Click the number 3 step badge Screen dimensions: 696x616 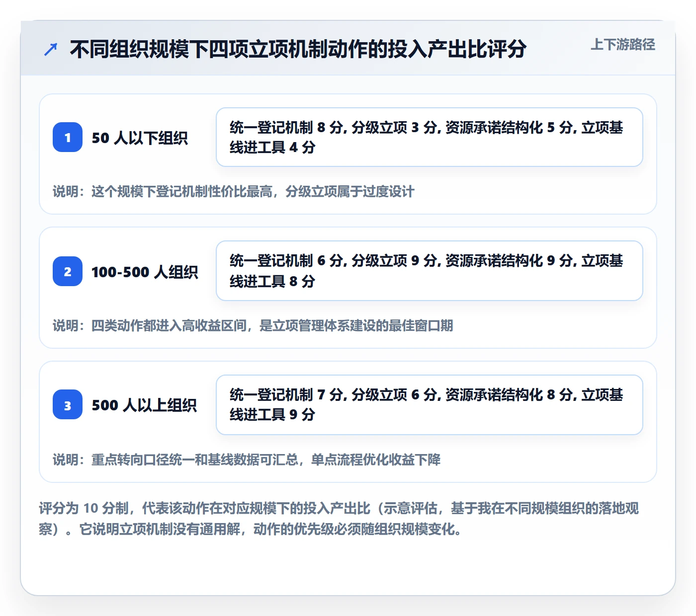click(68, 405)
